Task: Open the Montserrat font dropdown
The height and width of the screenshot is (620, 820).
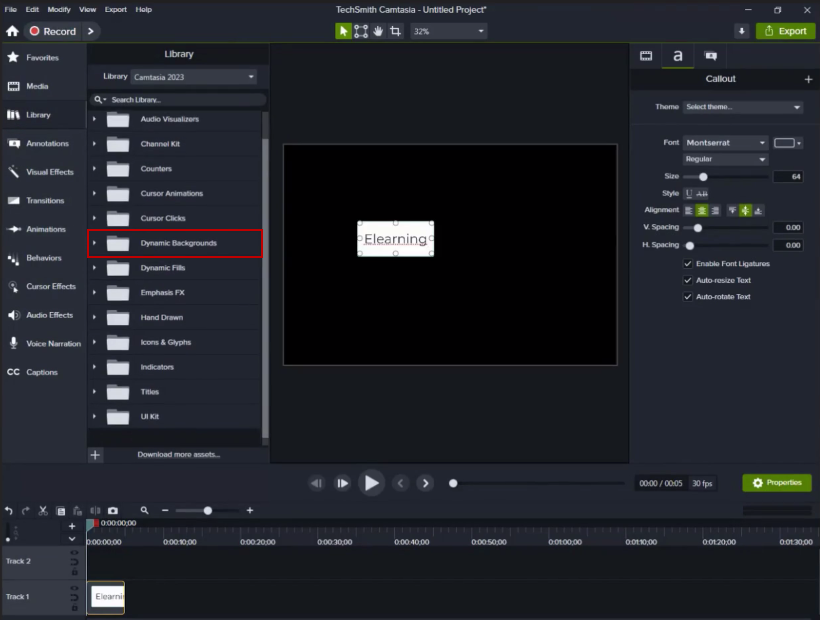Action: [x=726, y=143]
